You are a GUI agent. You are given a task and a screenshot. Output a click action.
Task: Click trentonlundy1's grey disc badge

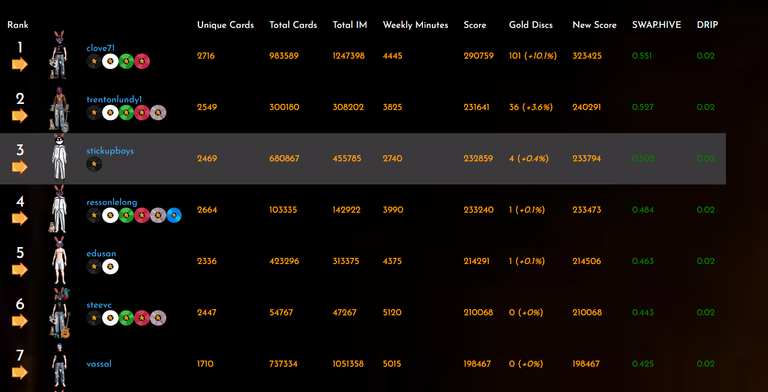(x=158, y=113)
